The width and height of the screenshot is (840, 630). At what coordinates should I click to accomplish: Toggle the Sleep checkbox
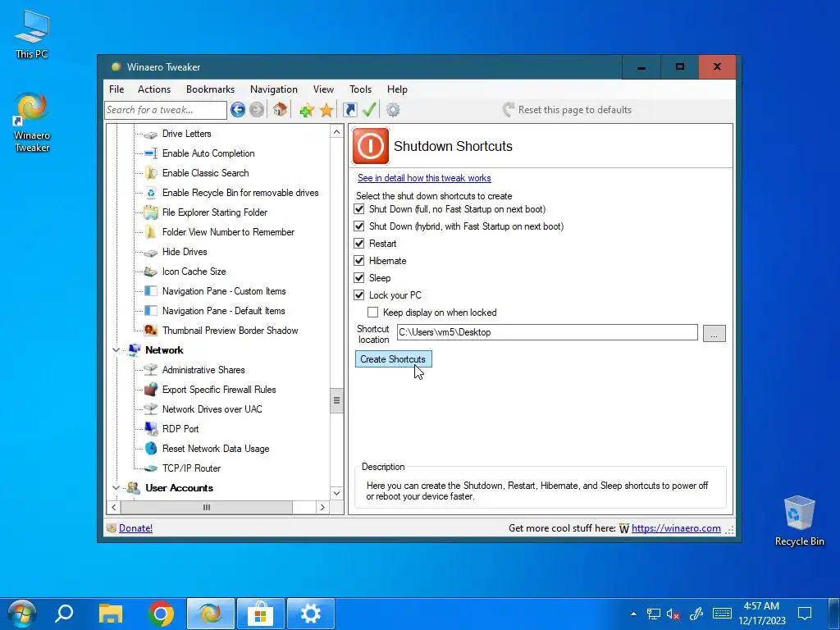359,277
